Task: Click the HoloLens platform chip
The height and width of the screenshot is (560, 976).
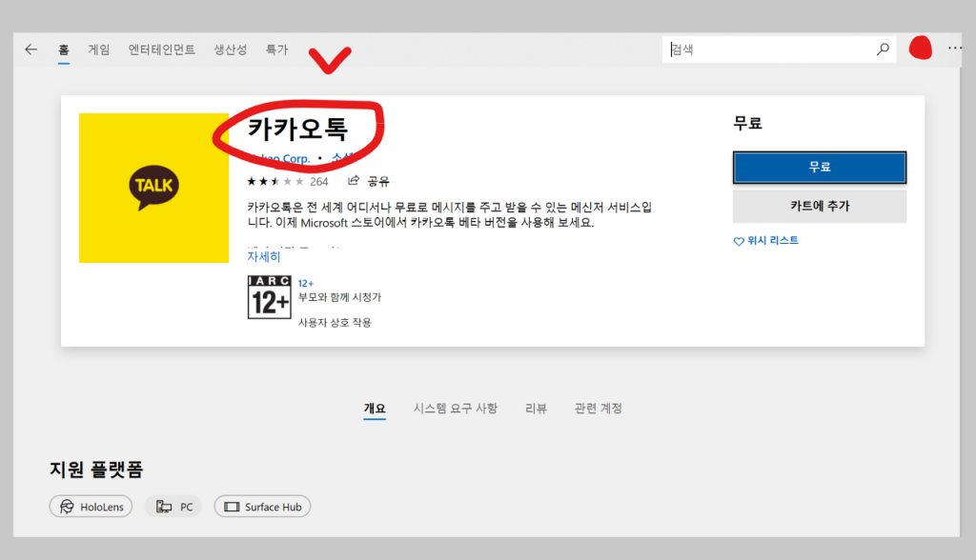Action: pos(91,507)
